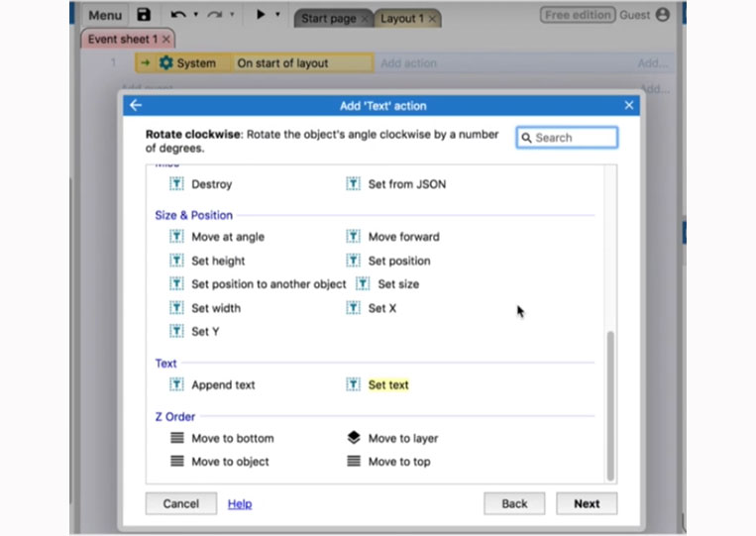756x536 pixels.
Task: Select the highlighted Set text action
Action: point(388,384)
